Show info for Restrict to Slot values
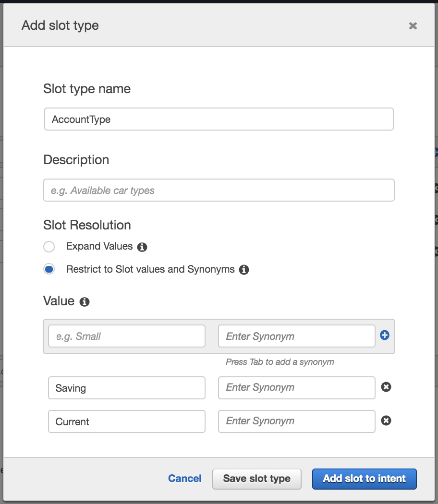This screenshot has width=438, height=504. 244,269
